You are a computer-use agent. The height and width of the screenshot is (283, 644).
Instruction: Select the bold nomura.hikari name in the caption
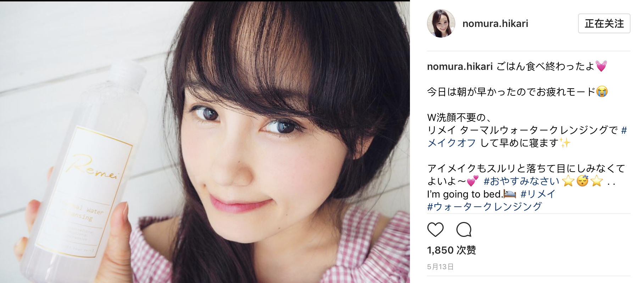[460, 66]
